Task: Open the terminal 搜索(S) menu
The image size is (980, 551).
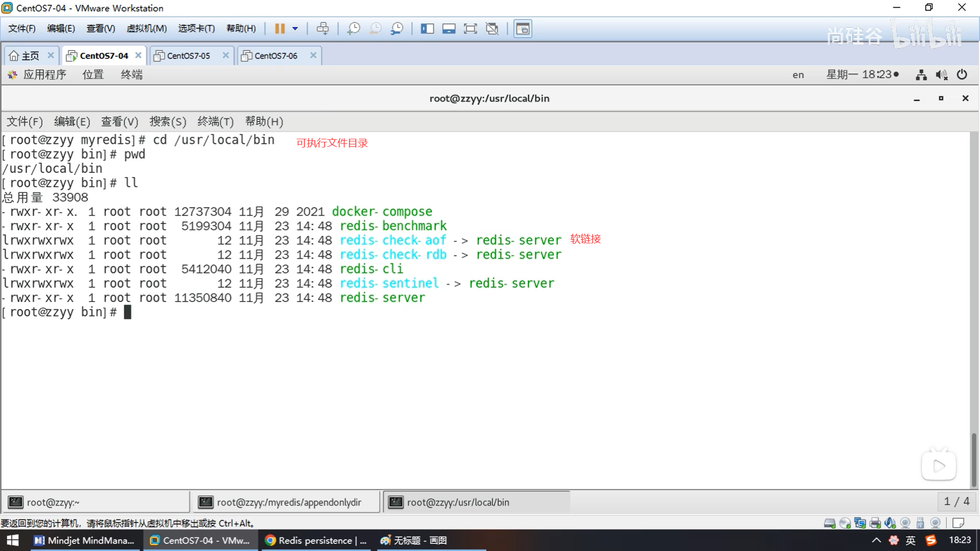Action: [x=167, y=121]
